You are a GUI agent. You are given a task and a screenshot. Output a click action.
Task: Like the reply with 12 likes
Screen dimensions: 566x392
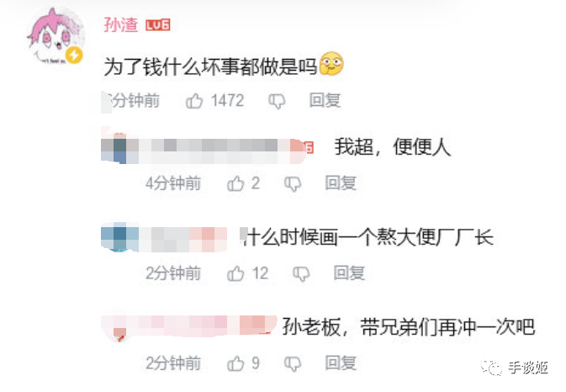235,273
